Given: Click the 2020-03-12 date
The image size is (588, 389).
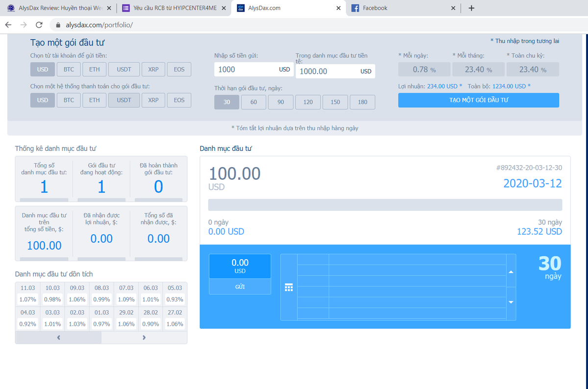Looking at the screenshot, I should click(533, 184).
